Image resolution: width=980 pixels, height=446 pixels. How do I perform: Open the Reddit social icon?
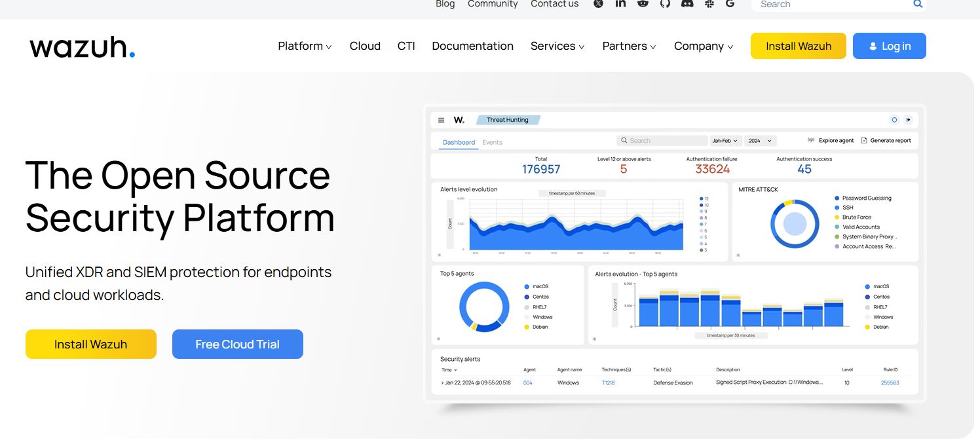point(643,3)
